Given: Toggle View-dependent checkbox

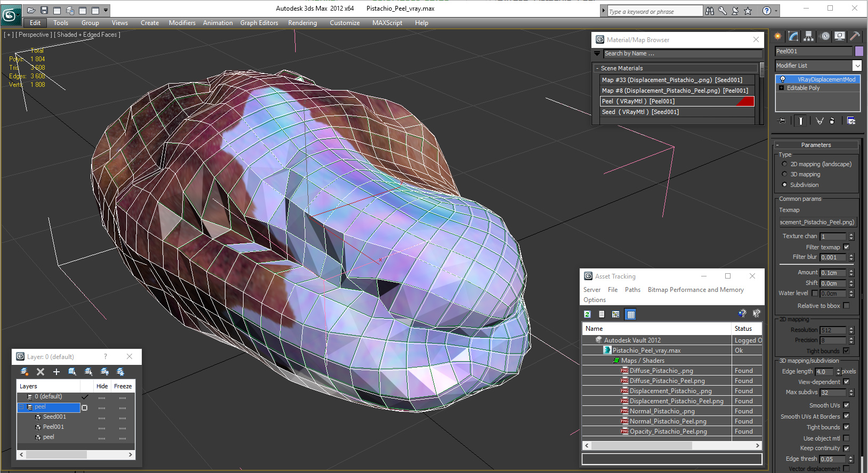Looking at the screenshot, I should pyautogui.click(x=846, y=382).
